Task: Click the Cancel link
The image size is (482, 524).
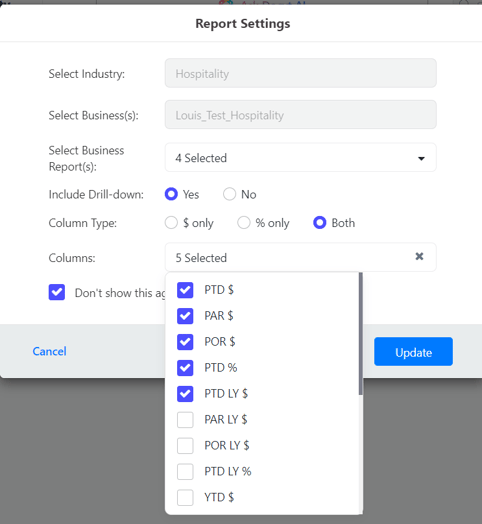Action: pyautogui.click(x=49, y=351)
